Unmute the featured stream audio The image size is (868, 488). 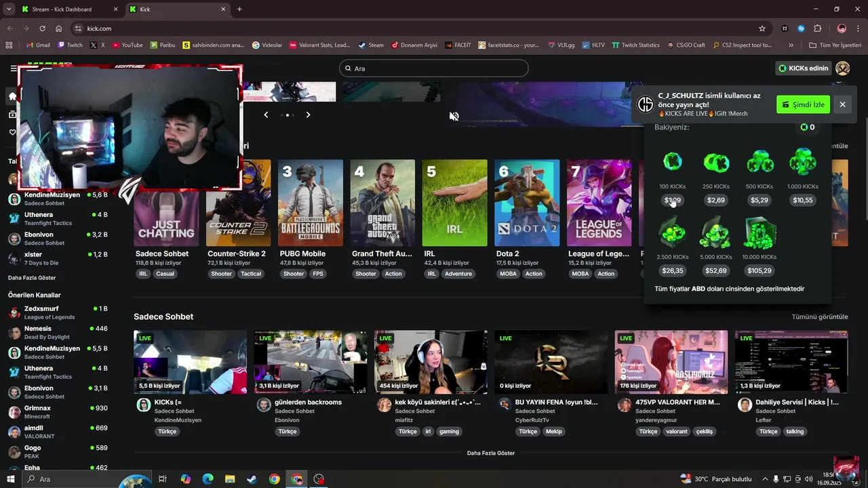(454, 116)
